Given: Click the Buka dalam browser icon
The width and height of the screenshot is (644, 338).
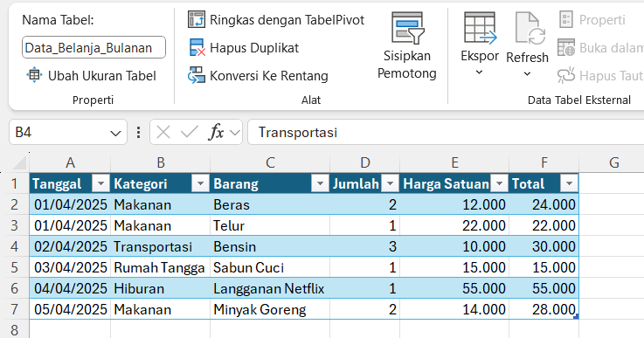Looking at the screenshot, I should (x=566, y=48).
